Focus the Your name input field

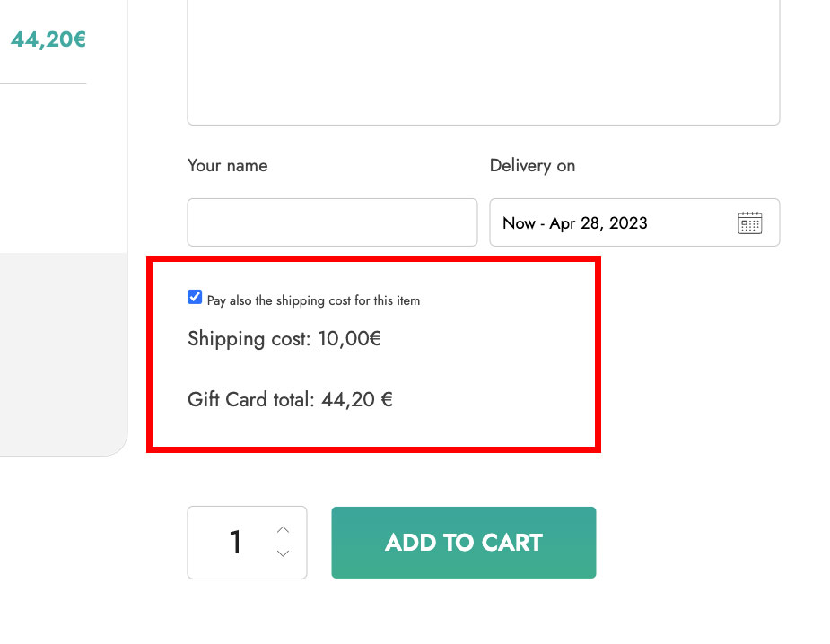click(332, 222)
